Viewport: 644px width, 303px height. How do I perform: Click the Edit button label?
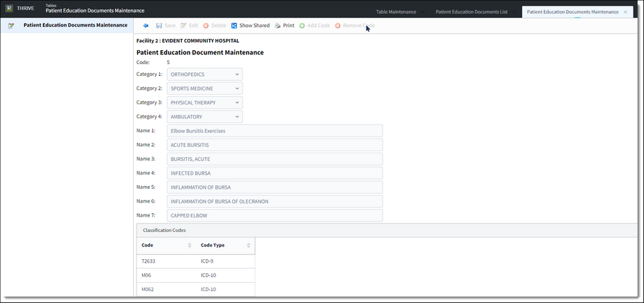point(194,26)
